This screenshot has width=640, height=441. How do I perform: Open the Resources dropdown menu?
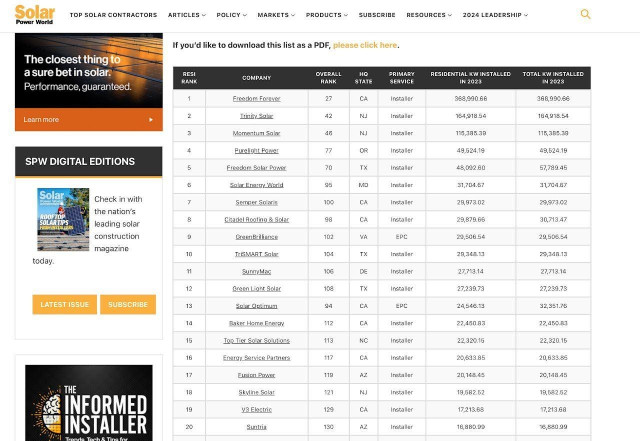(429, 15)
